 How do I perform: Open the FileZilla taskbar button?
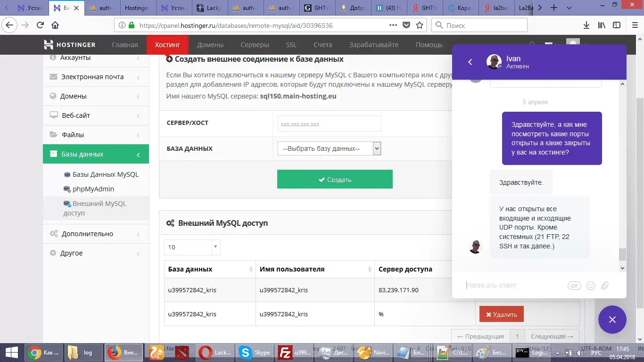(295, 352)
